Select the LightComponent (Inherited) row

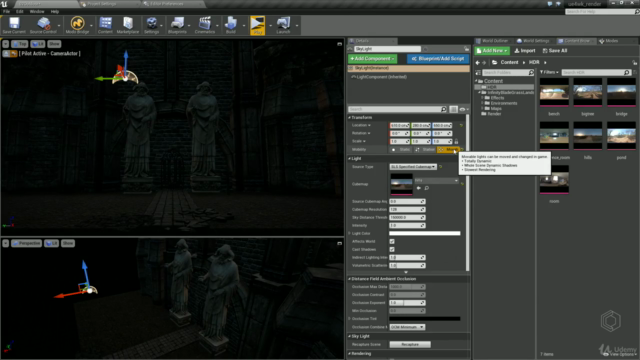tap(408, 77)
